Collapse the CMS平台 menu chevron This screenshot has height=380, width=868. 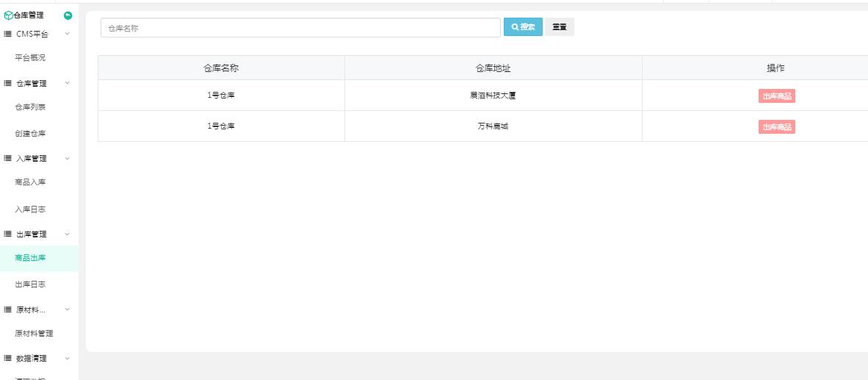pyautogui.click(x=68, y=34)
